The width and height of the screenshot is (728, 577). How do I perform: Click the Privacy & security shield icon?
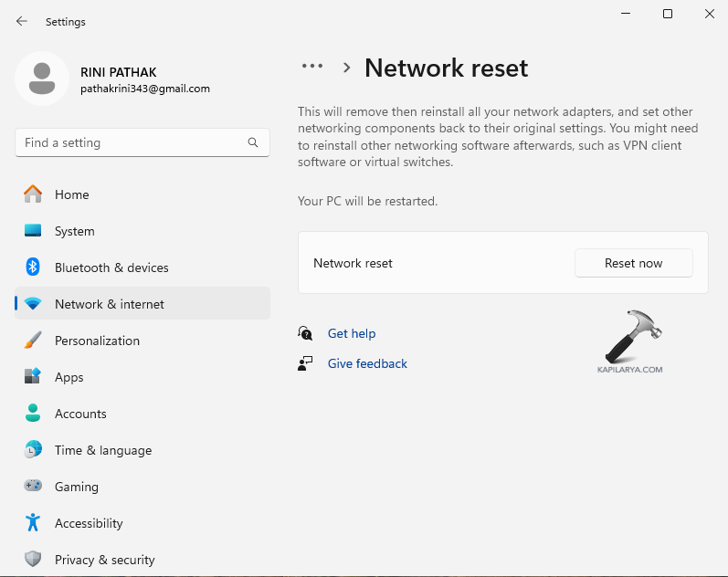coord(33,560)
